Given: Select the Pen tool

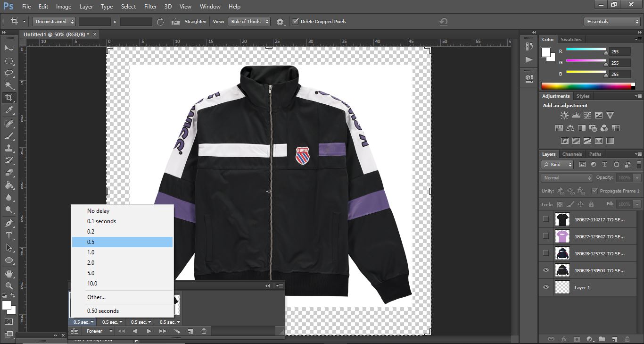Looking at the screenshot, I should point(8,223).
